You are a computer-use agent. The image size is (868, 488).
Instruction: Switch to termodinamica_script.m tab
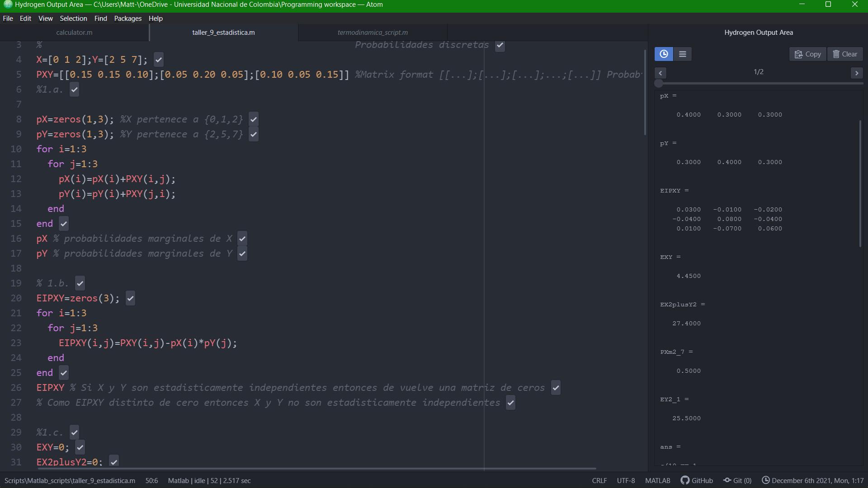click(373, 33)
